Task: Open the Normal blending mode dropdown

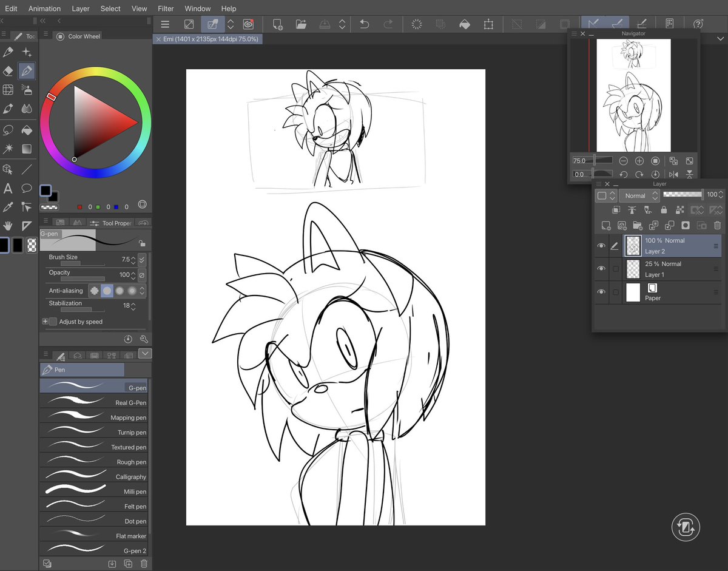Action: pos(639,195)
